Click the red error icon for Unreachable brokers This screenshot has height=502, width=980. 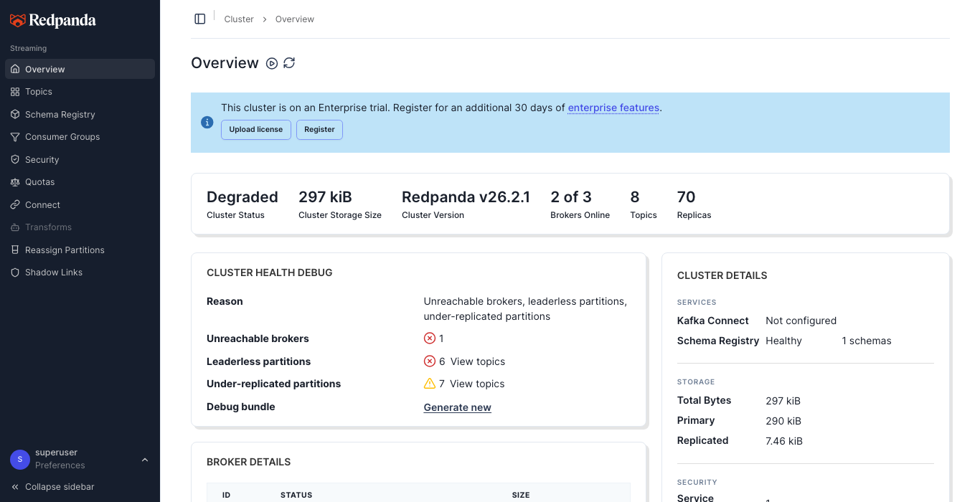pyautogui.click(x=430, y=338)
